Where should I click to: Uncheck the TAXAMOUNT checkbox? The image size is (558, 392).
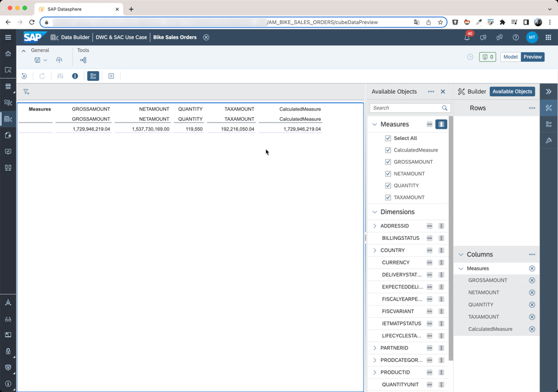(388, 198)
